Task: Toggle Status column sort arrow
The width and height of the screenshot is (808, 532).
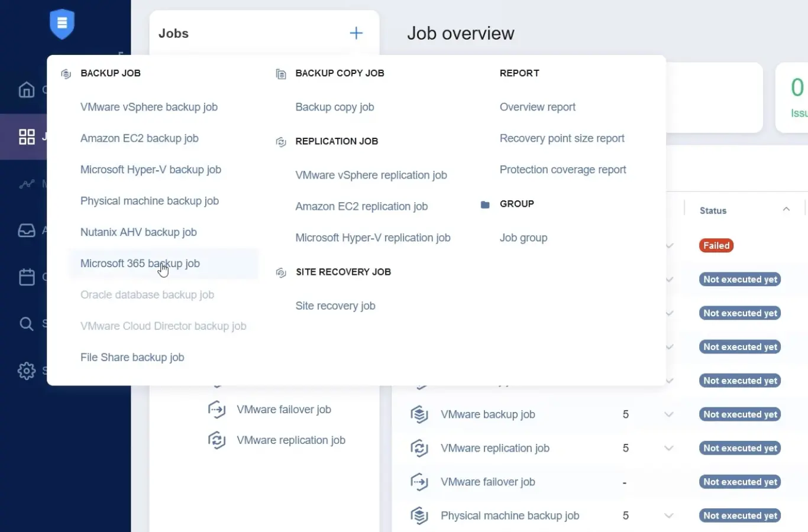Action: point(786,209)
